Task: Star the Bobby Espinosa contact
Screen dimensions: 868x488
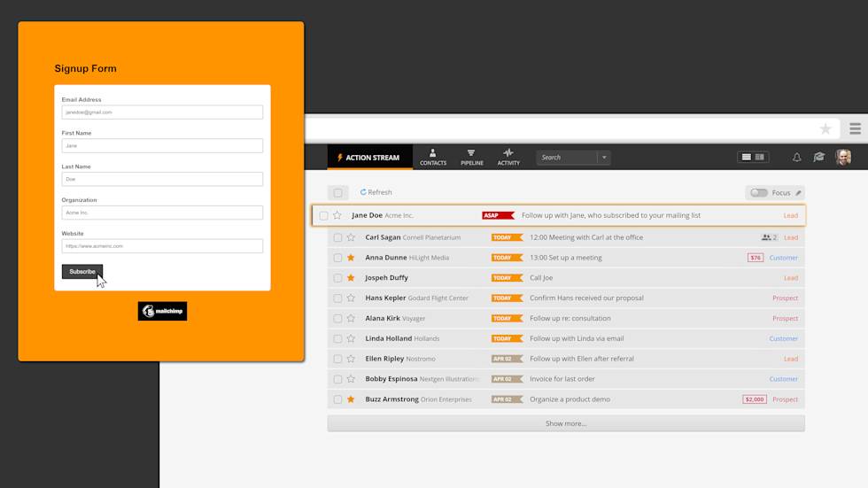Action: pos(351,379)
